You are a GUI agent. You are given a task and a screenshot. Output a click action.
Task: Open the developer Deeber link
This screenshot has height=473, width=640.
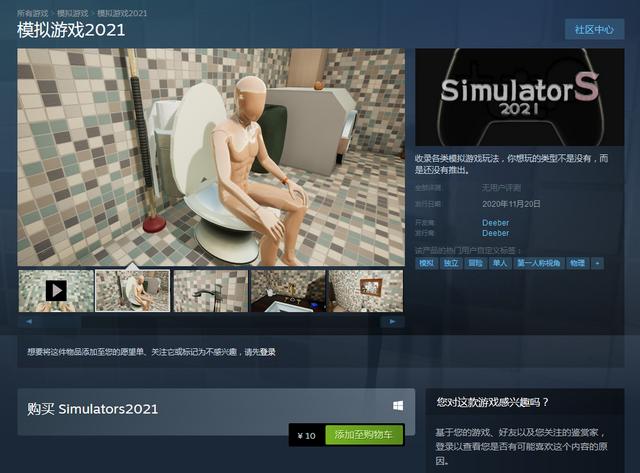pyautogui.click(x=496, y=223)
